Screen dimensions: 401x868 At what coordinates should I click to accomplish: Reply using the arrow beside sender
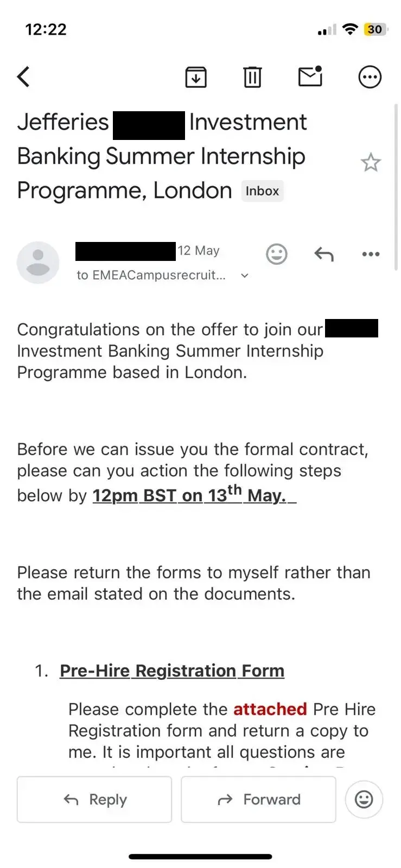[x=324, y=254]
